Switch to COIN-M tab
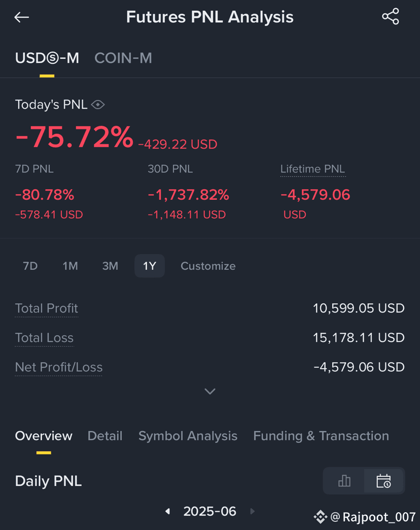 click(x=123, y=58)
